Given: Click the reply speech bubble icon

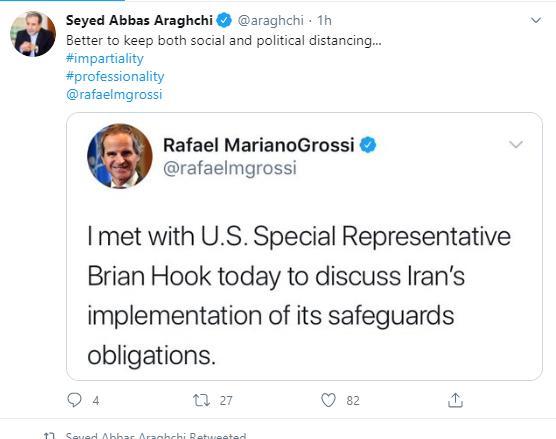Looking at the screenshot, I should (x=74, y=400).
